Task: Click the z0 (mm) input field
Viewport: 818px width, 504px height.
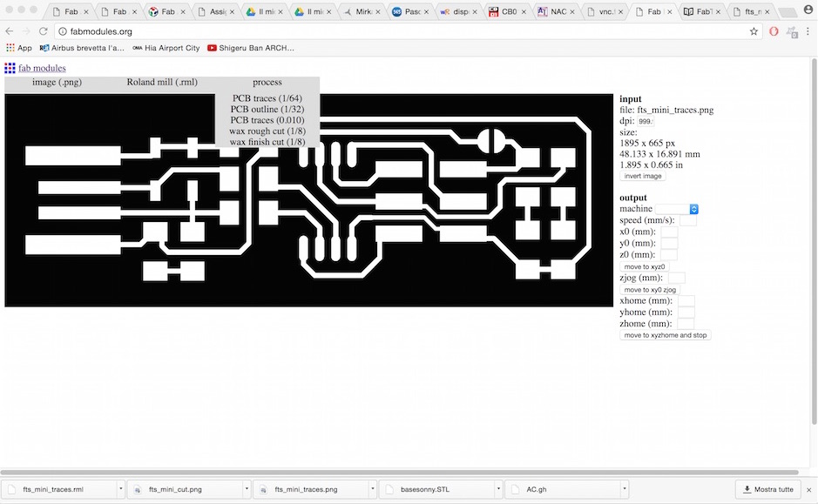Action: click(x=669, y=255)
